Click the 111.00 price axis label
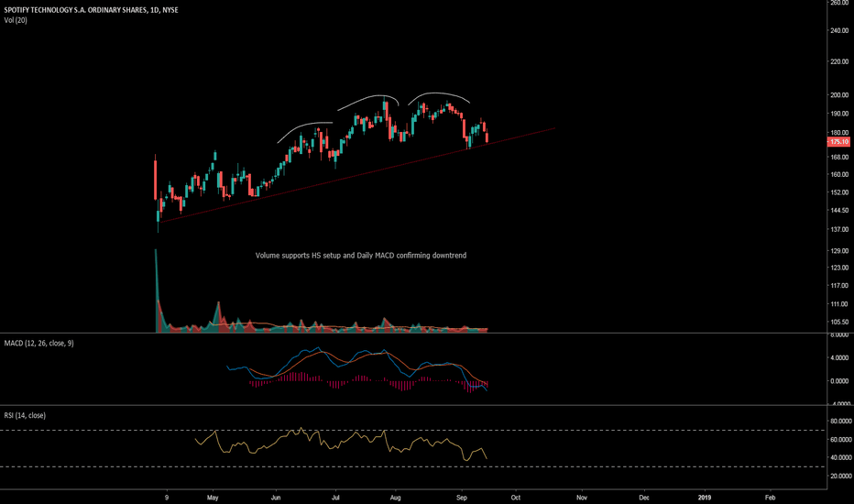Screen dimensions: 854x504 (839, 304)
